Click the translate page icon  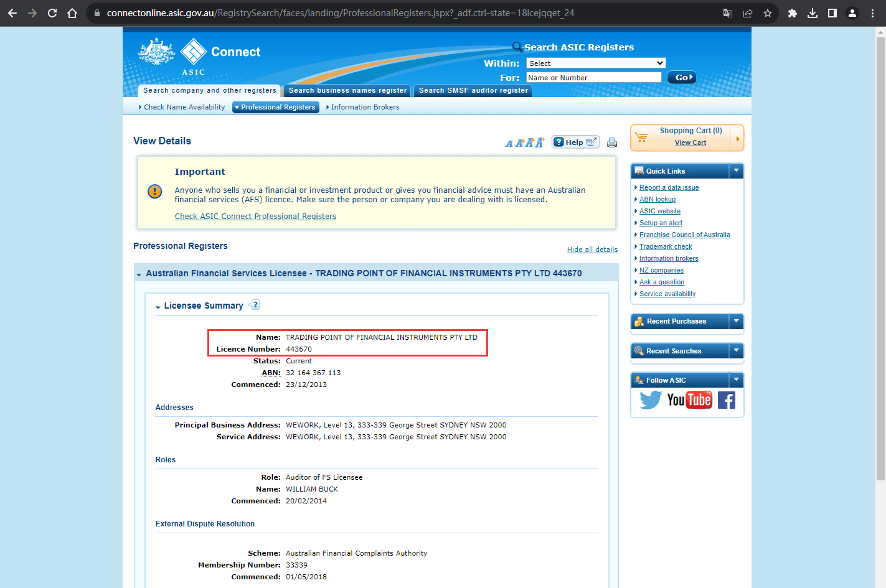(728, 13)
